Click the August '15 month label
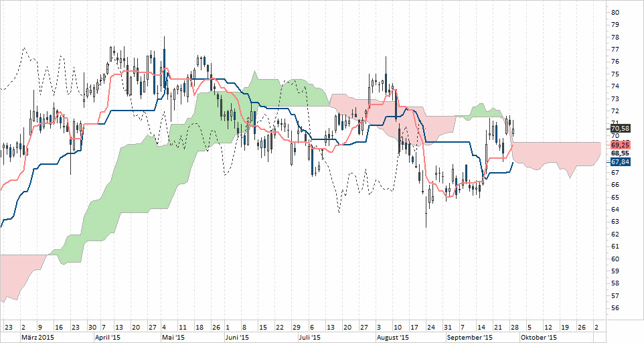 (x=393, y=337)
